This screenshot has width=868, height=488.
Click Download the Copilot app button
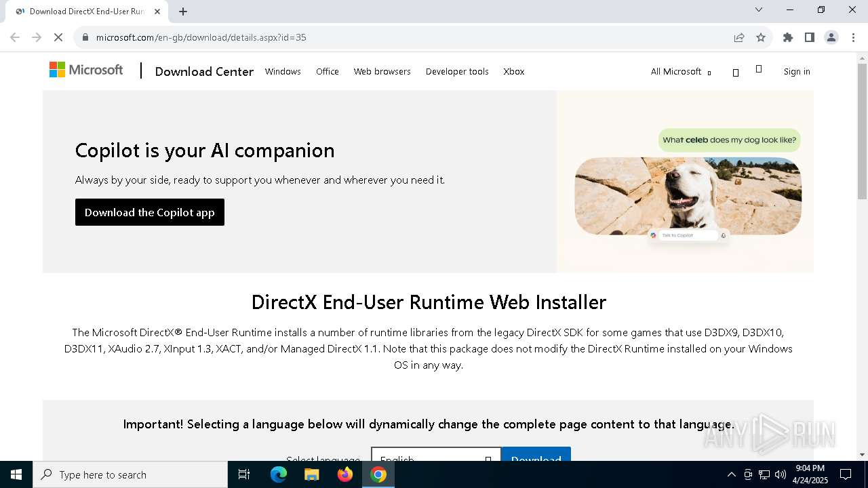point(150,212)
